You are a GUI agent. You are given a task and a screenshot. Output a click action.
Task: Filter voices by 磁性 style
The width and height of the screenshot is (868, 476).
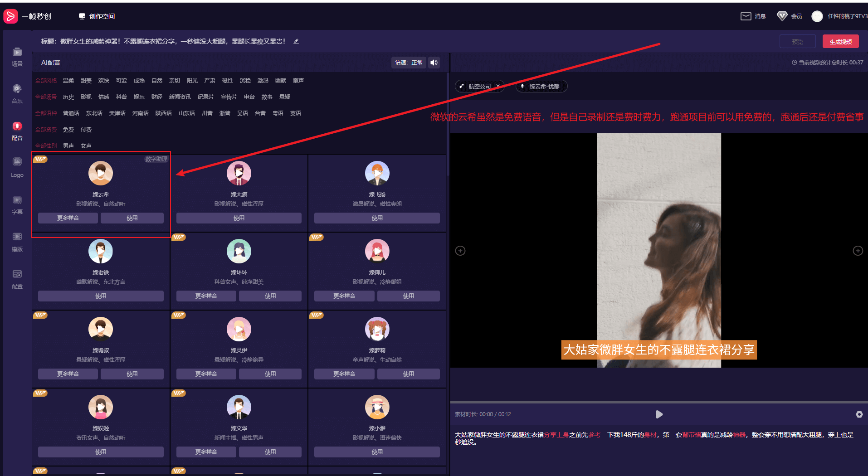click(228, 81)
